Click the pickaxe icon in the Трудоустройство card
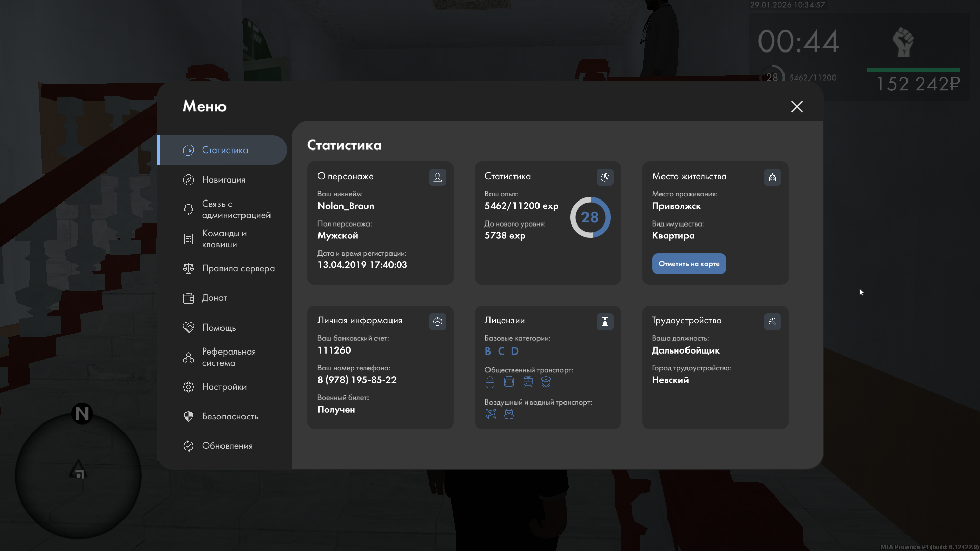The image size is (980, 551). [x=772, y=321]
